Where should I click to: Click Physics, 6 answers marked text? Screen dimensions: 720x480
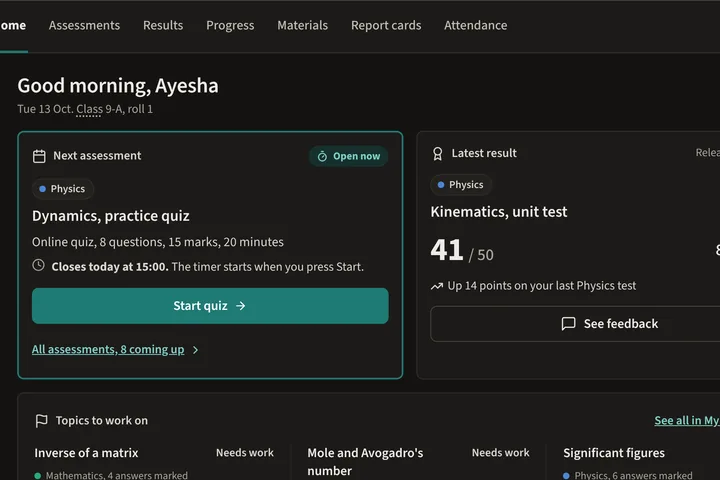point(634,475)
